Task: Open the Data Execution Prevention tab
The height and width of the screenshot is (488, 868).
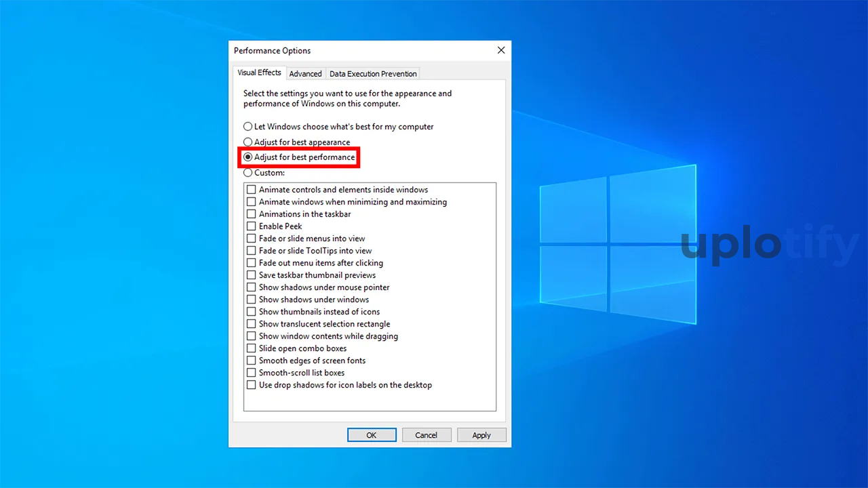Action: [373, 74]
